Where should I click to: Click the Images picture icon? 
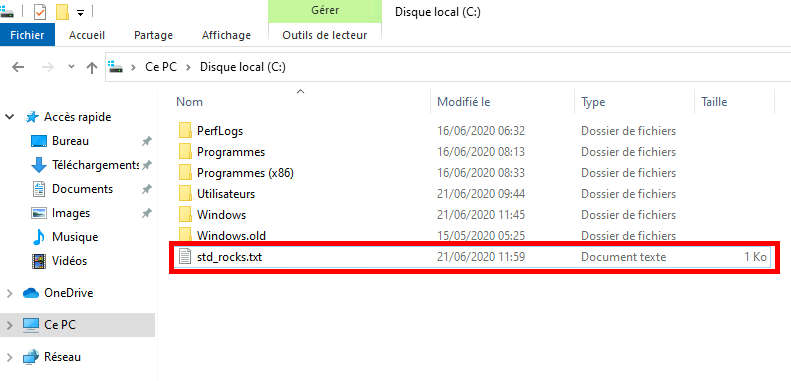39,213
